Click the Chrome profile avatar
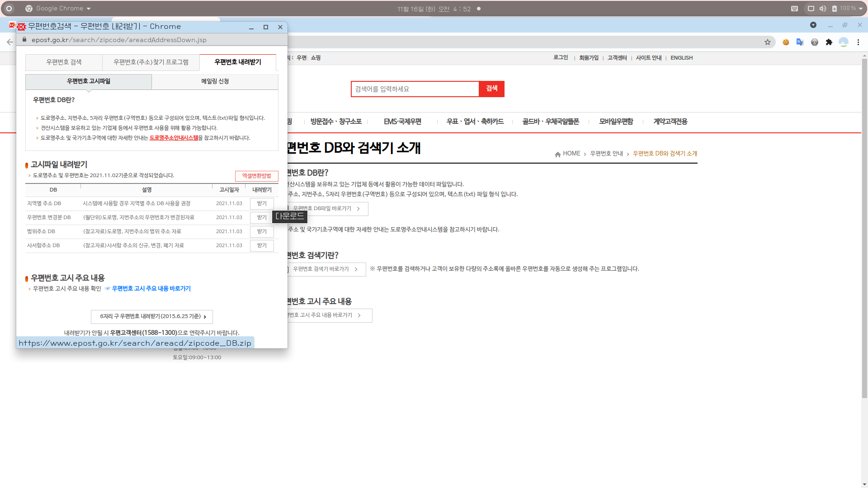 pyautogui.click(x=843, y=42)
